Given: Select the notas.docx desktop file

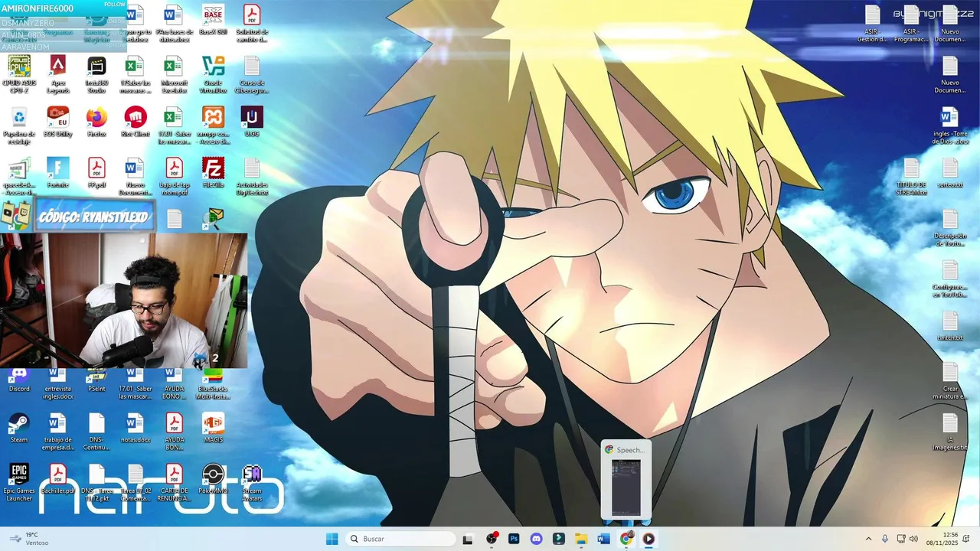Looking at the screenshot, I should 136,429.
